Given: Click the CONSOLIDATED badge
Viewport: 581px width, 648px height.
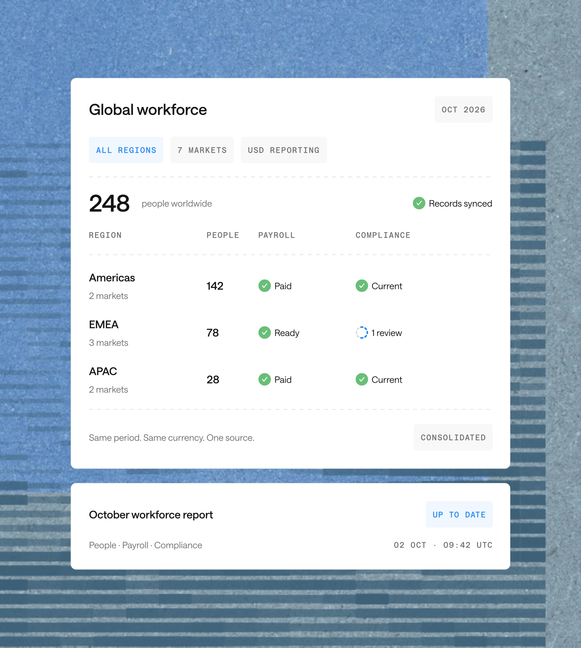Looking at the screenshot, I should tap(453, 437).
